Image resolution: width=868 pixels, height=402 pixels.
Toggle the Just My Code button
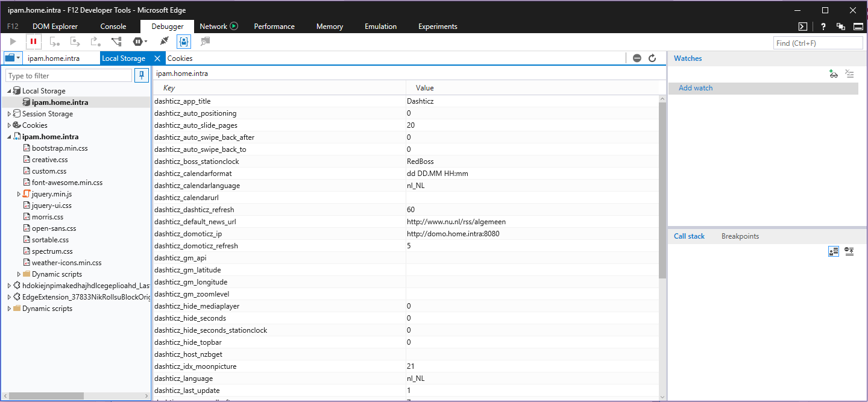click(x=184, y=42)
